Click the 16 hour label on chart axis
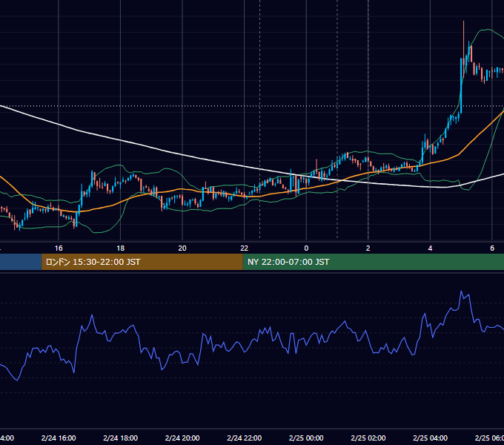 coord(59,248)
